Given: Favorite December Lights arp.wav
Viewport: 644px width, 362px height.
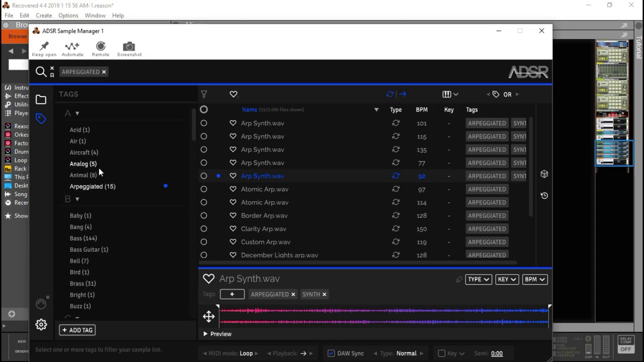Looking at the screenshot, I should (233, 255).
